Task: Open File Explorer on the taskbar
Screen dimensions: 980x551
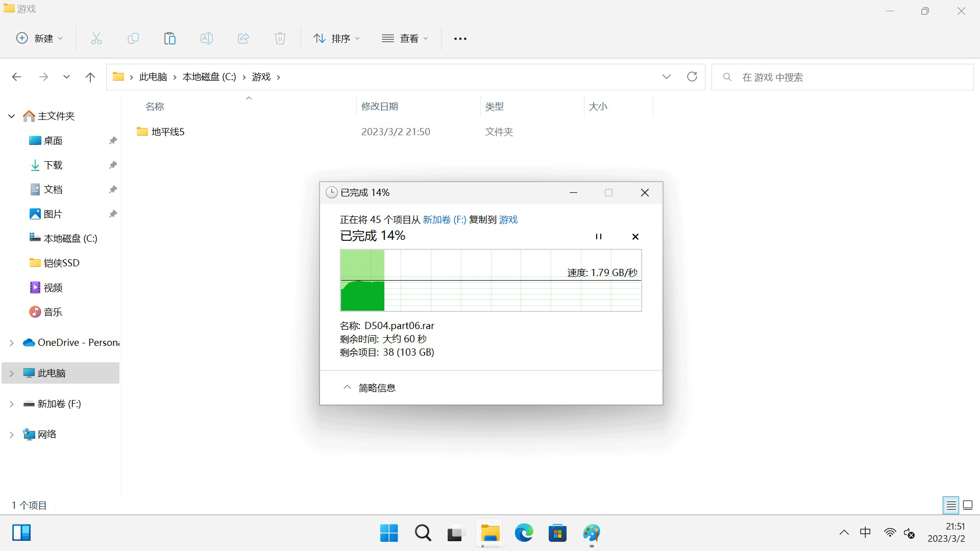Action: pyautogui.click(x=490, y=533)
